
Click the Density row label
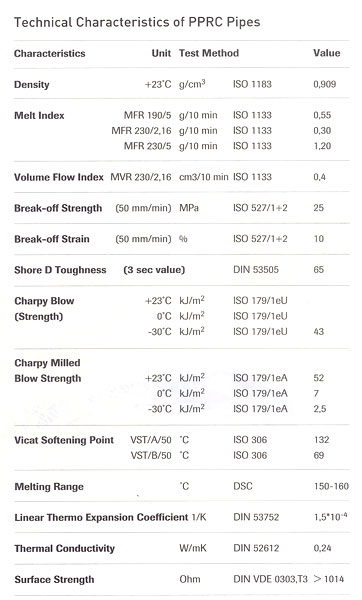32,85
